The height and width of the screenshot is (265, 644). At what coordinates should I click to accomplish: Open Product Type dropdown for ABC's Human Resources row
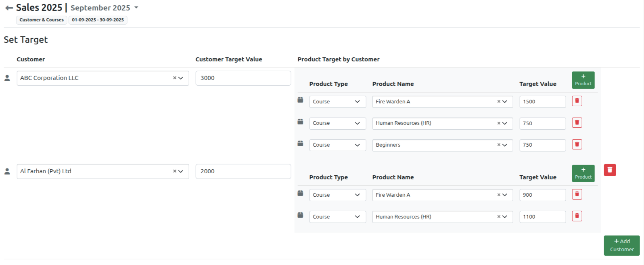click(338, 123)
